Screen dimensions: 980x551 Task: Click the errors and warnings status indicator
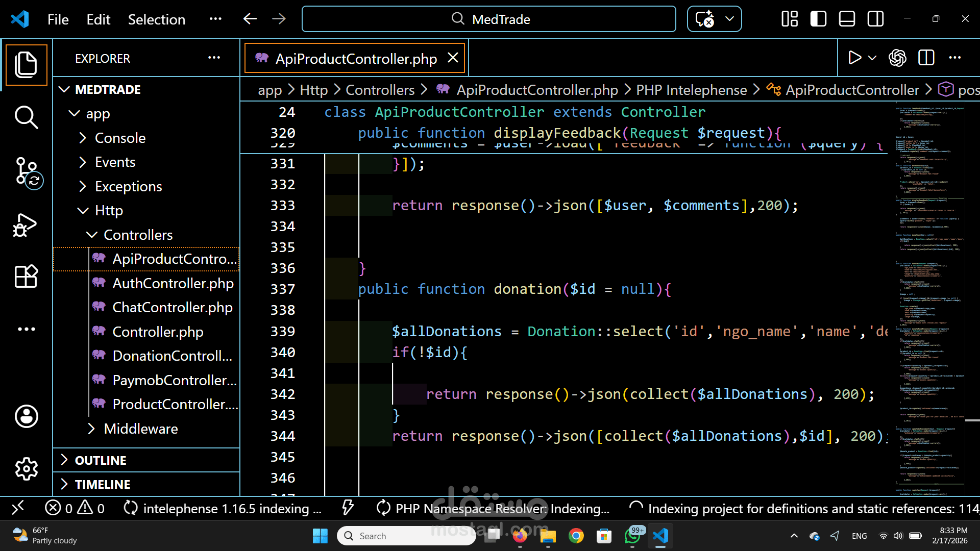point(75,508)
